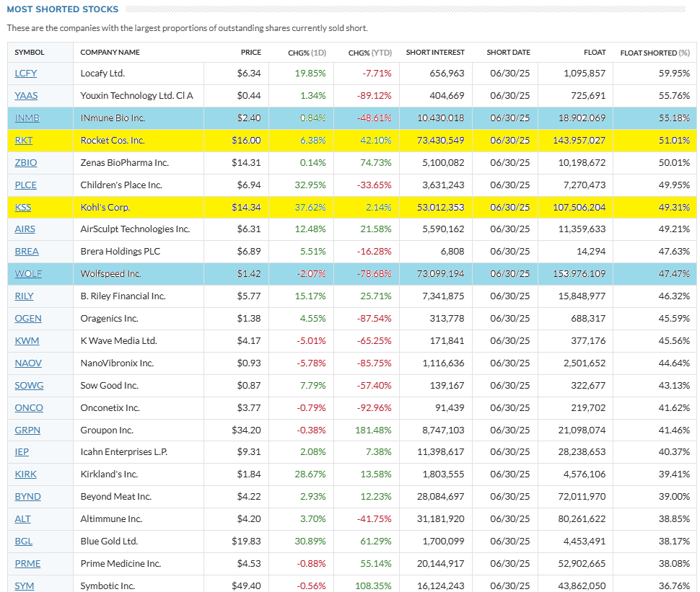This screenshot has height=592, width=700.
Task: Click the SHORT DATE column header
Action: point(509,52)
